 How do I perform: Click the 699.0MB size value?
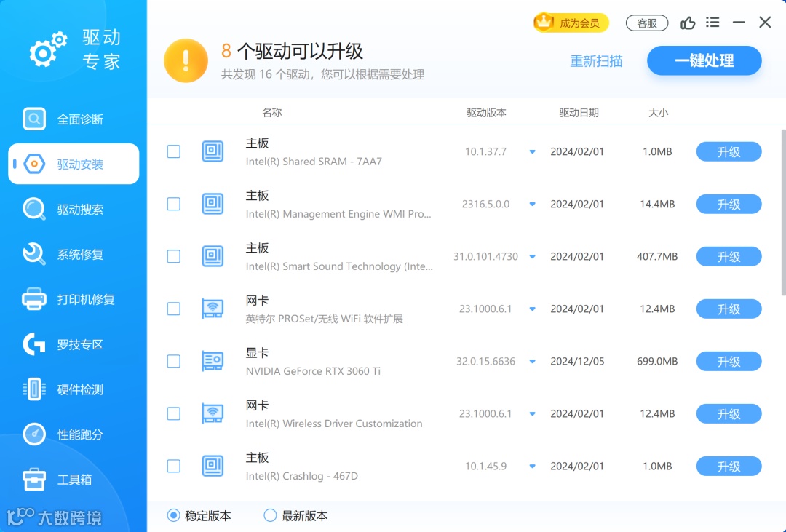657,361
